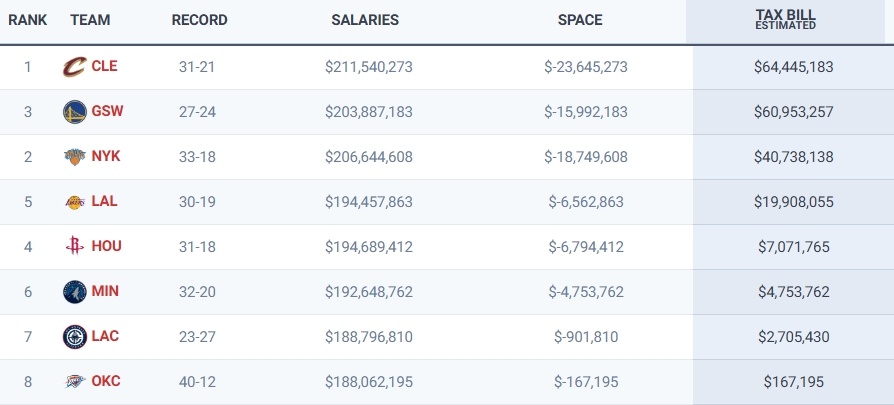
Task: Sort table by Team column header
Action: point(90,20)
